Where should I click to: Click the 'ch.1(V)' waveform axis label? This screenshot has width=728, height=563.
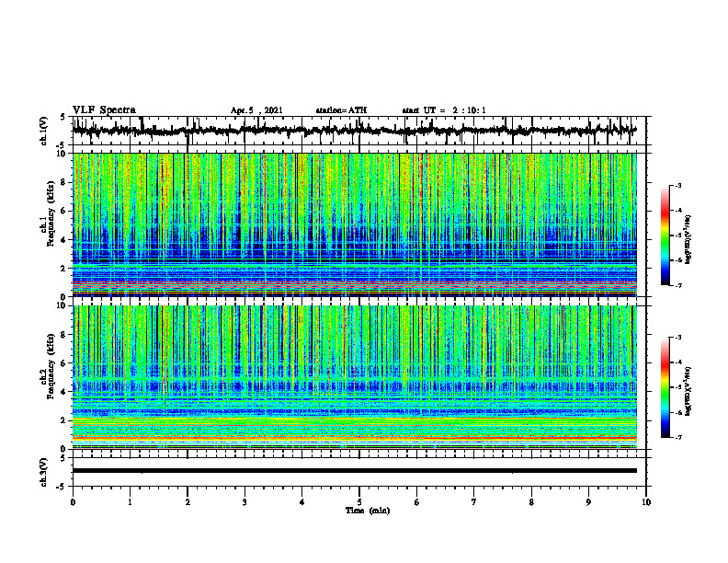(x=44, y=131)
